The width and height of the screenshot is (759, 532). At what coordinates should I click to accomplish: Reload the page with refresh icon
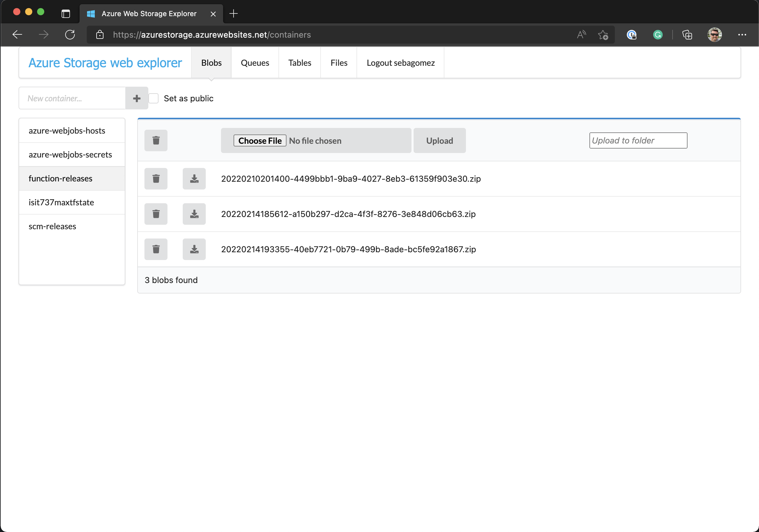point(70,35)
